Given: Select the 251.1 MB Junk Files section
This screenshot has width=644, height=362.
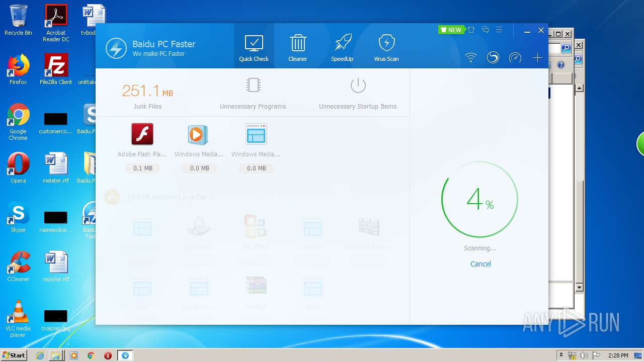Looking at the screenshot, I should coord(147,96).
